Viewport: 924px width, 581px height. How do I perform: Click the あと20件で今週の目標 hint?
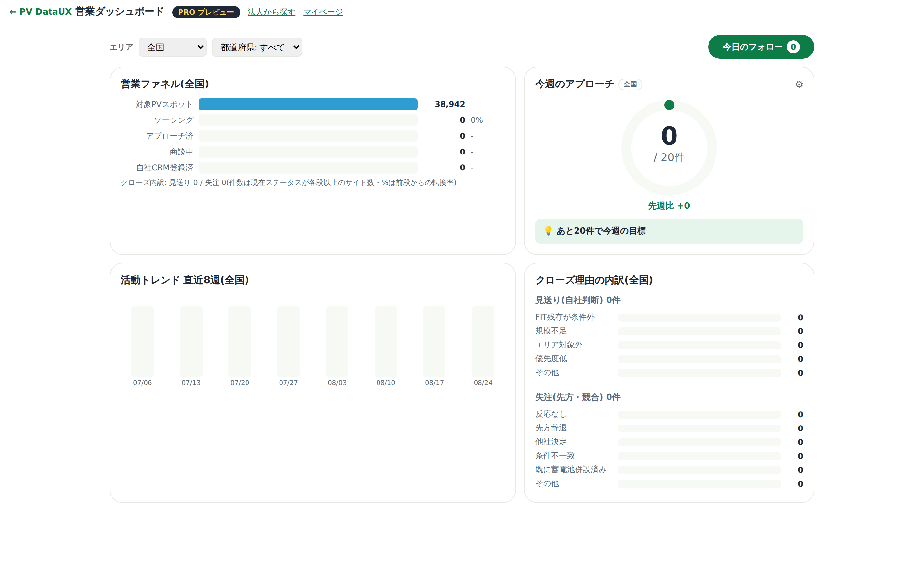point(669,231)
